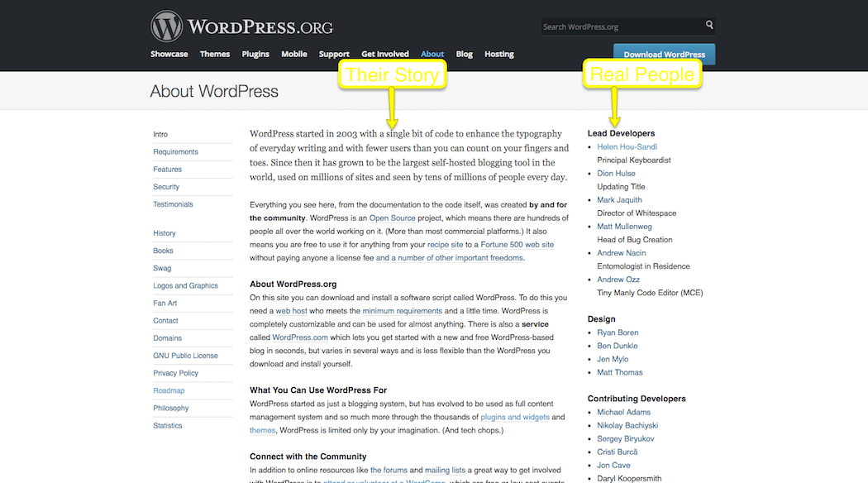Open the Plugins menu item
This screenshot has height=483, width=868.
(255, 55)
